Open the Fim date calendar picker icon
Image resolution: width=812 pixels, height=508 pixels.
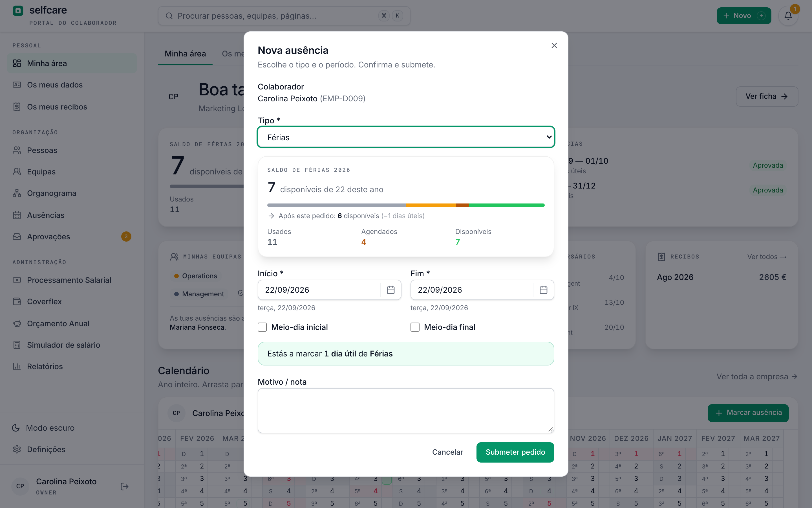(x=543, y=290)
